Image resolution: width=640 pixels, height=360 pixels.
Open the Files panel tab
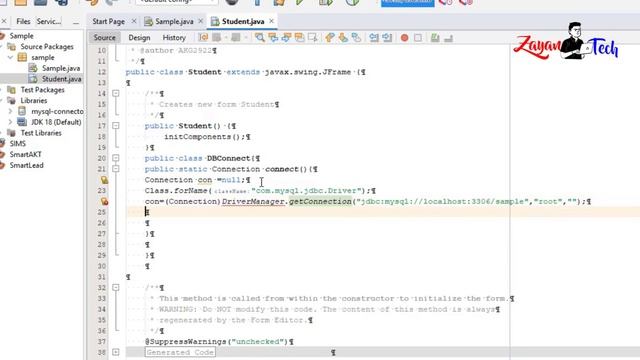tap(23, 21)
